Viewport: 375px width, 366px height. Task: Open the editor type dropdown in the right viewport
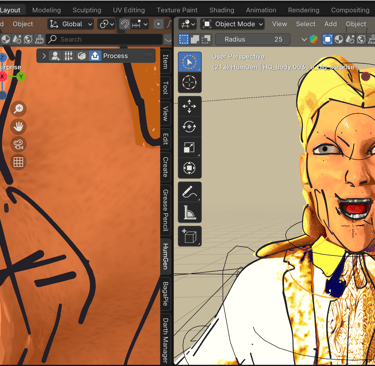tap(188, 24)
